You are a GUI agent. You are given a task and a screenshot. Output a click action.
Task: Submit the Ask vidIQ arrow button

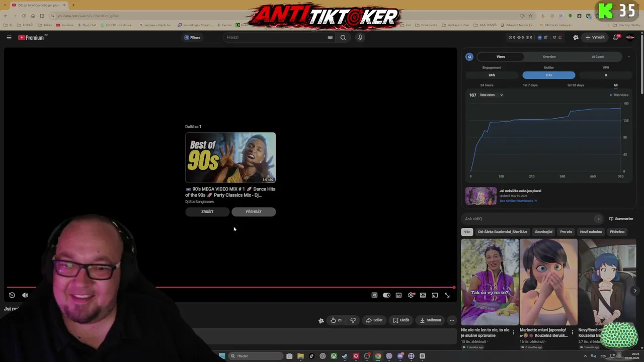598,219
